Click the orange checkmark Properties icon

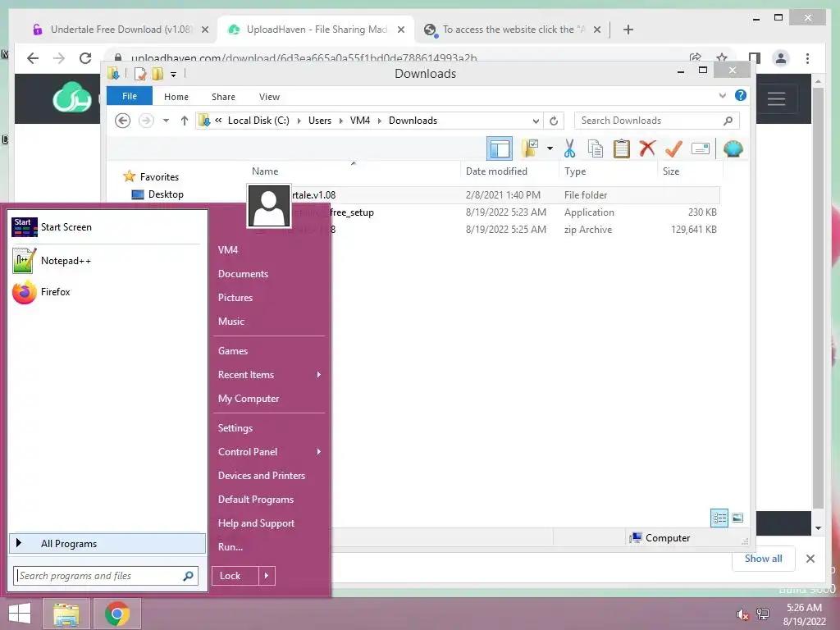pyautogui.click(x=673, y=148)
